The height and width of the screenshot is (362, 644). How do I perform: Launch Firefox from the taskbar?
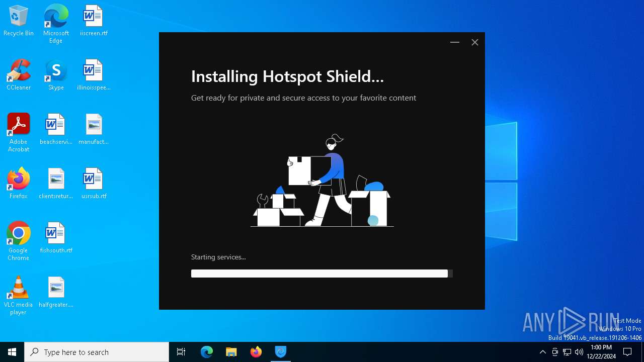point(256,352)
